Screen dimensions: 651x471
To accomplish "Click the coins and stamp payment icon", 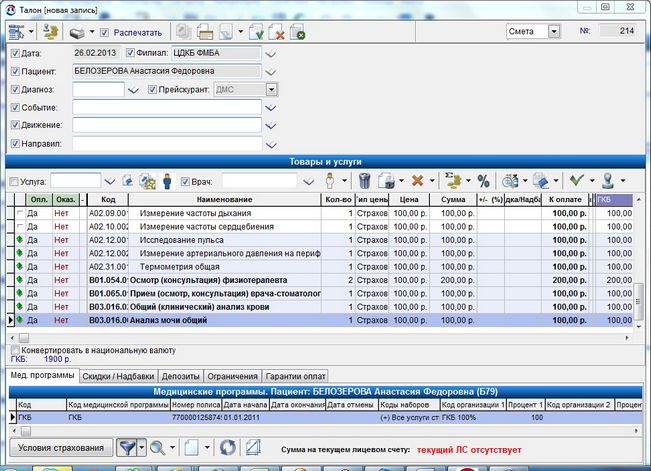I will coord(50,32).
